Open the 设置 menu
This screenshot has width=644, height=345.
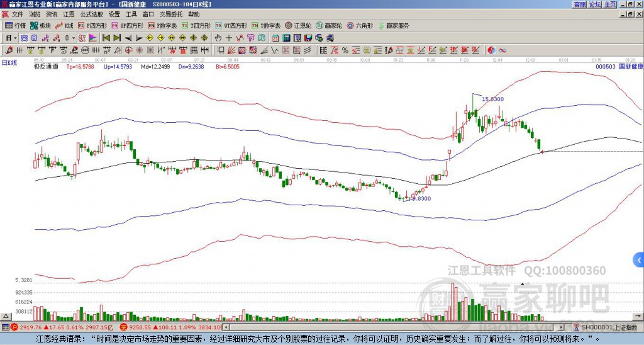click(x=114, y=14)
